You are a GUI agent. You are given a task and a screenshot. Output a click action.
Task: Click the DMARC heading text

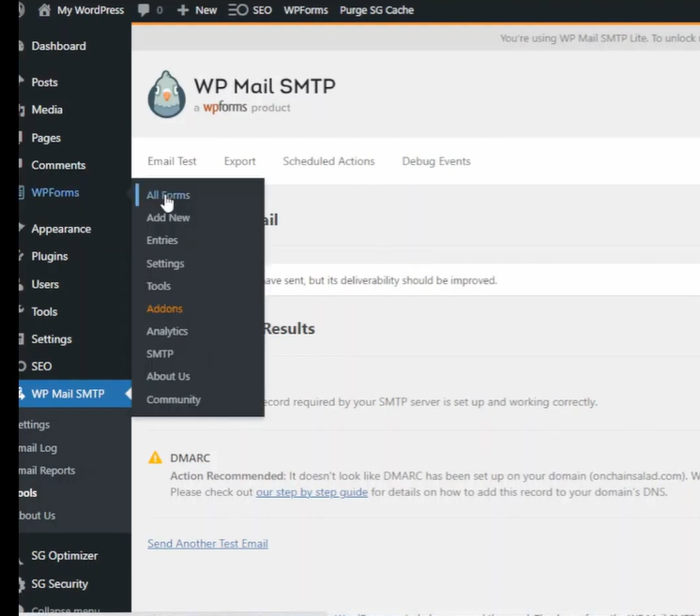(x=190, y=458)
